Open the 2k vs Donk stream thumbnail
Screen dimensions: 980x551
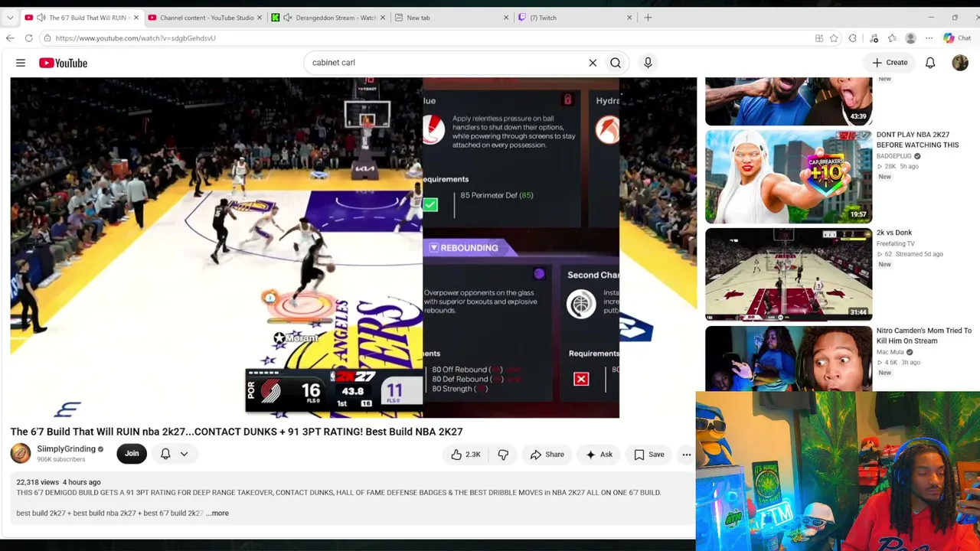tap(789, 275)
